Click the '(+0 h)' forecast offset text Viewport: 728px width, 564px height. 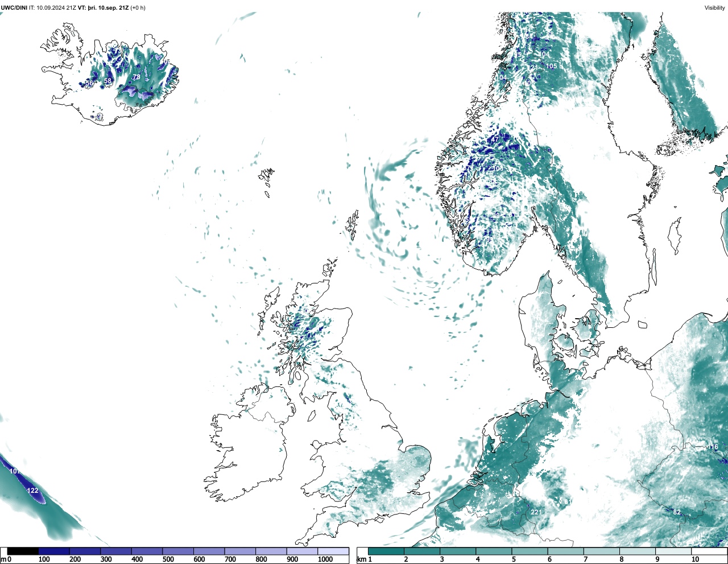(138, 8)
